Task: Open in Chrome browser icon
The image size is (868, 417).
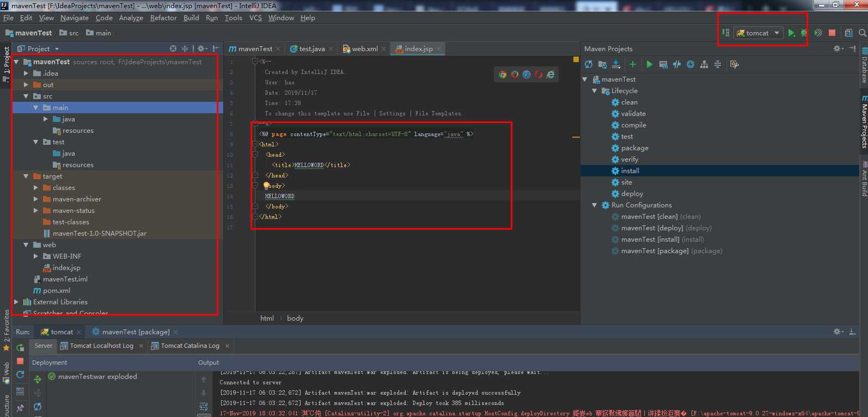Action: click(x=503, y=75)
